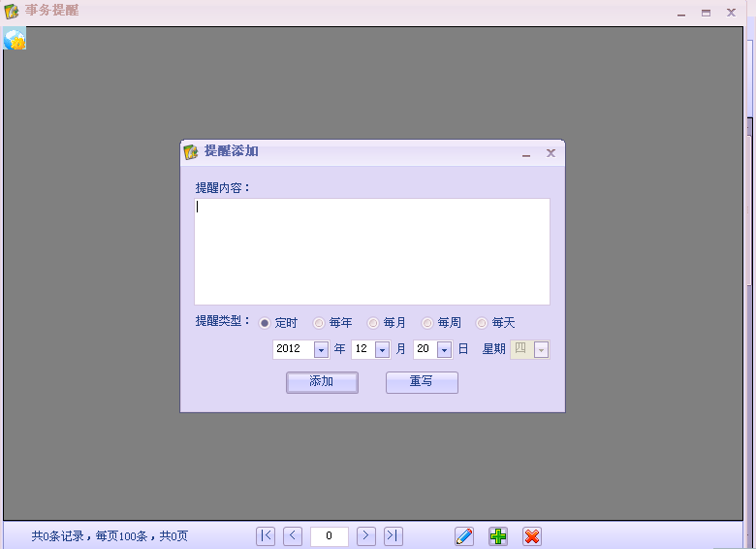The image size is (756, 549).
Task: Click the green plus add-reminder icon
Action: coord(498,536)
